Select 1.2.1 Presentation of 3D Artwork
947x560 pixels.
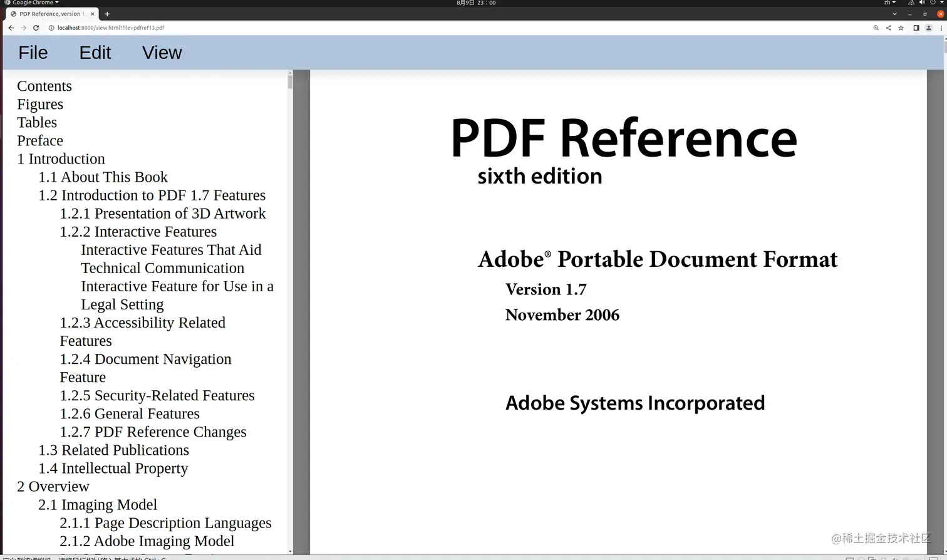click(163, 213)
